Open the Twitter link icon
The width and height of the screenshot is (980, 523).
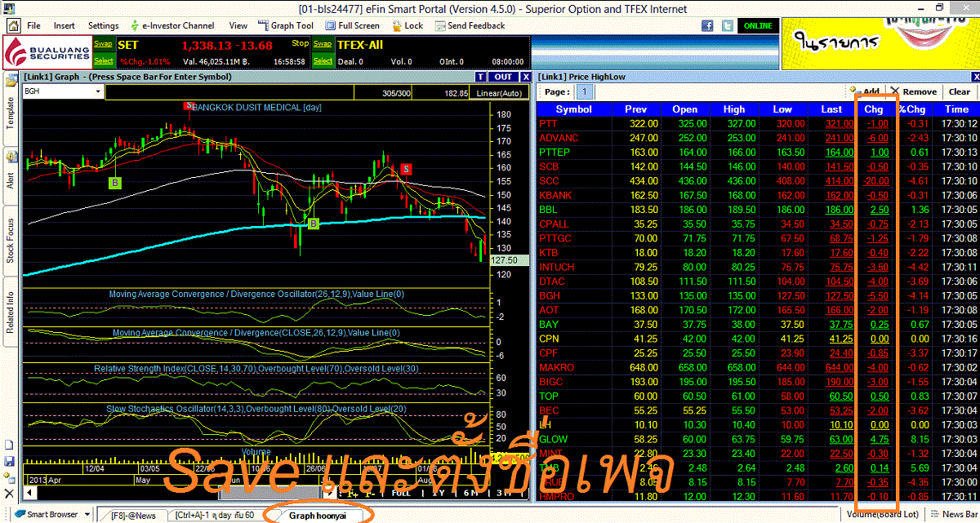[726, 26]
